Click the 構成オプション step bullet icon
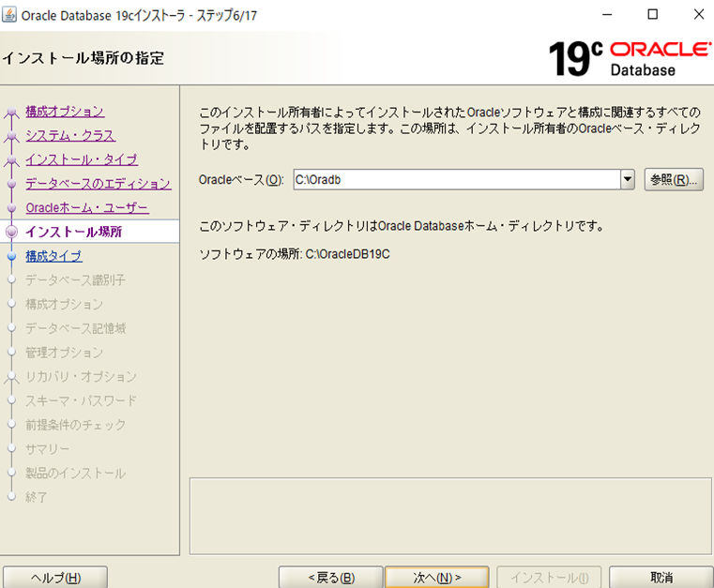This screenshot has height=588, width=714. tap(11, 113)
